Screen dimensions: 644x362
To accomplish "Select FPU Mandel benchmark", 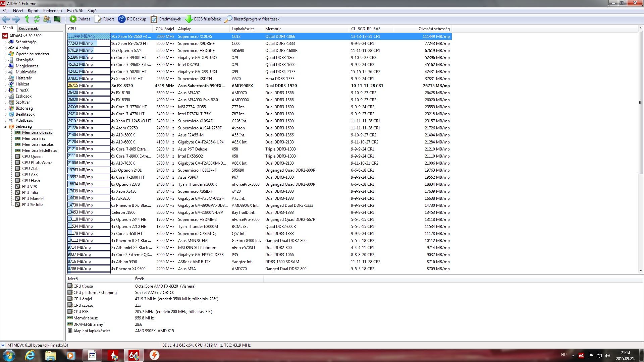I will pyautogui.click(x=33, y=199).
